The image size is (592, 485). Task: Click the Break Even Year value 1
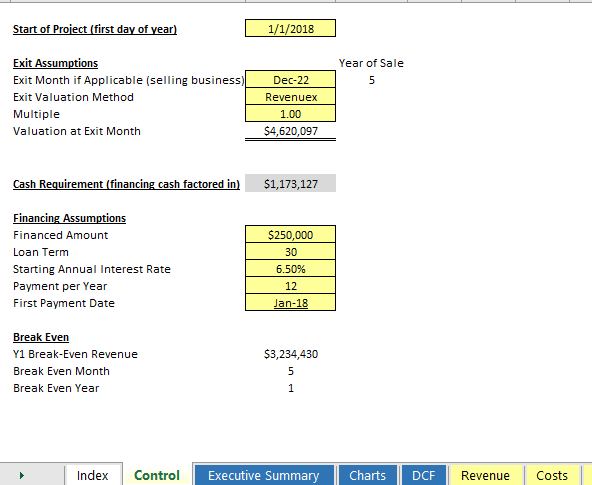pyautogui.click(x=291, y=388)
